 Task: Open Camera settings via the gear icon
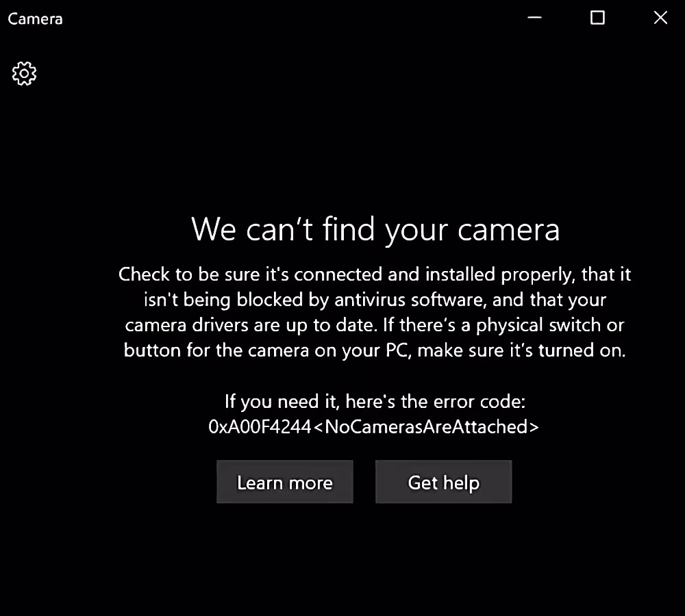[25, 73]
